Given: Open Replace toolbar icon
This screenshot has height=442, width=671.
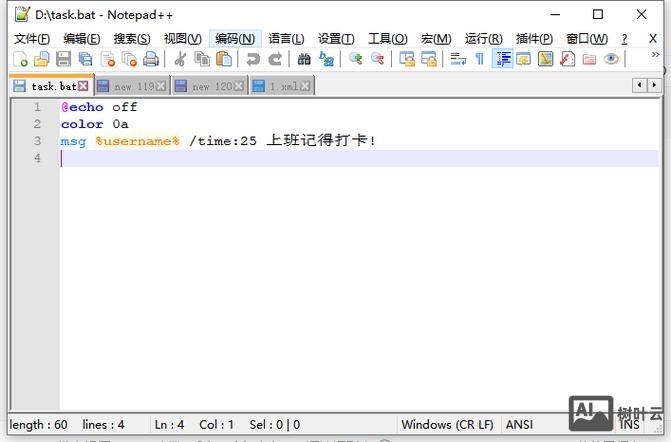Looking at the screenshot, I should click(327, 59).
